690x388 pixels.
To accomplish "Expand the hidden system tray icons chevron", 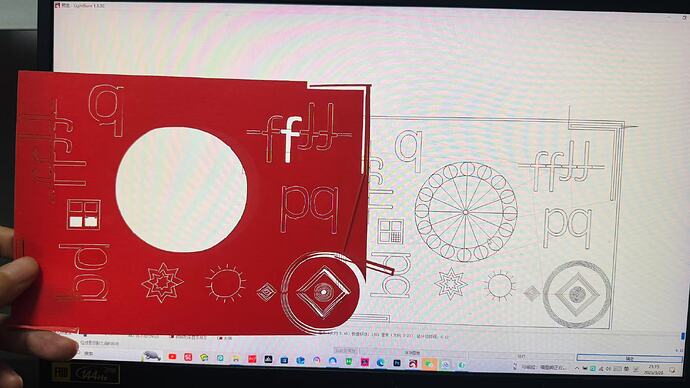I will click(577, 368).
